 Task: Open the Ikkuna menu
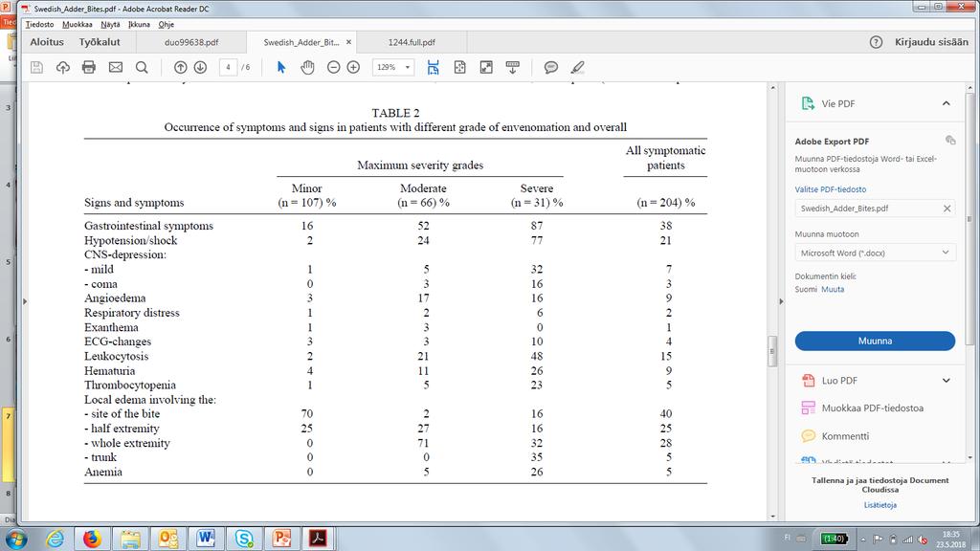pos(140,24)
